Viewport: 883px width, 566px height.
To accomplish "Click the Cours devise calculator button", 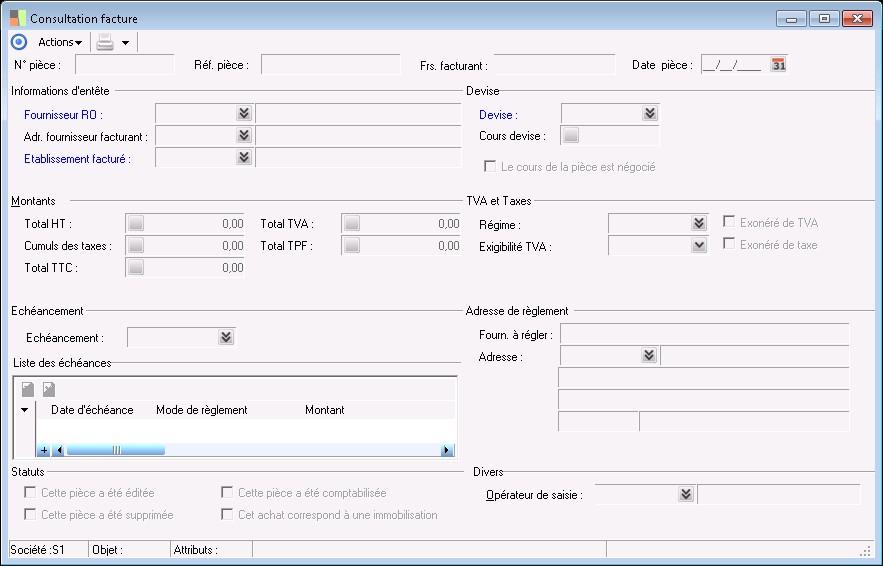I will pyautogui.click(x=571, y=135).
